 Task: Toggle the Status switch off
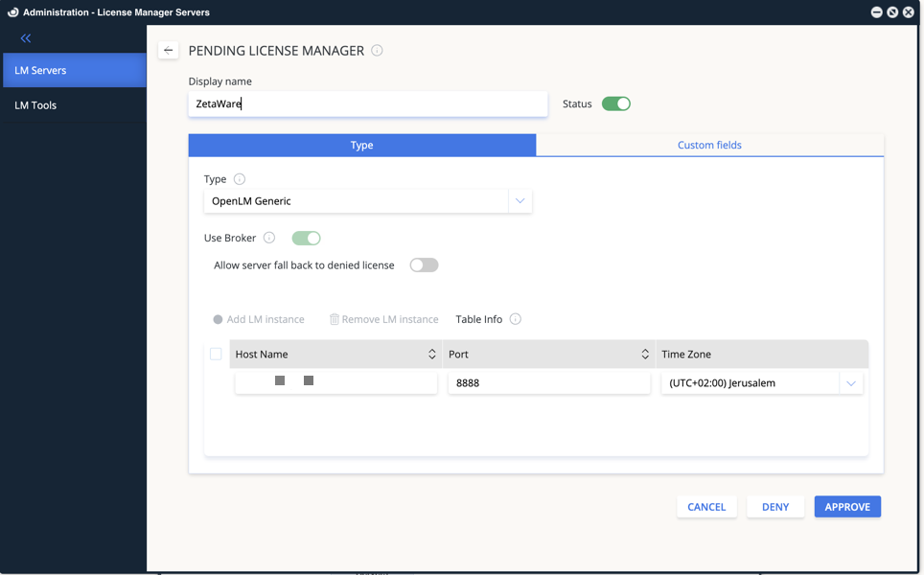615,103
